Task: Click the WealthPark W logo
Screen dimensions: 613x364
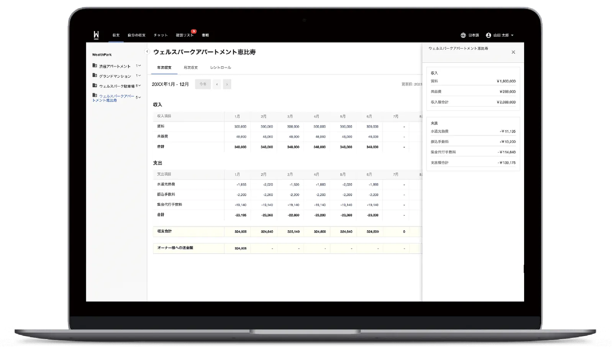Action: 96,35
